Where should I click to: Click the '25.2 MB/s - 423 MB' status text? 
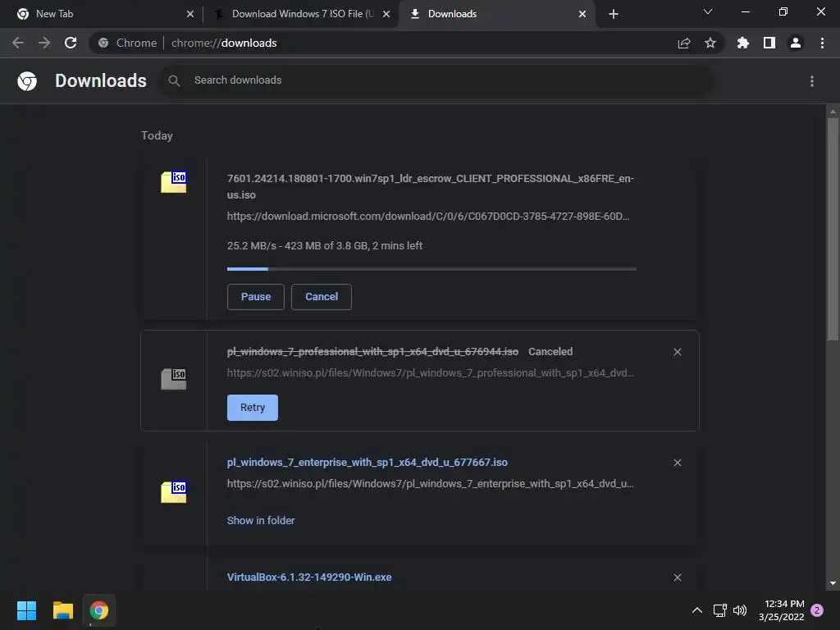click(325, 246)
